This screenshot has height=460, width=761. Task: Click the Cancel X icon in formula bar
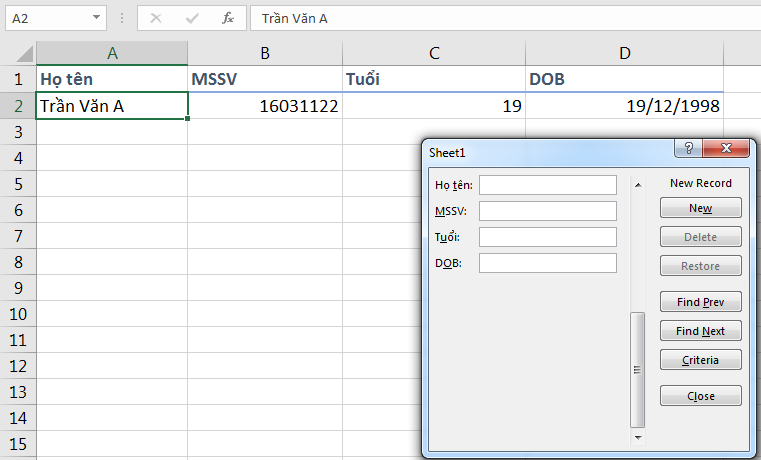(x=156, y=18)
